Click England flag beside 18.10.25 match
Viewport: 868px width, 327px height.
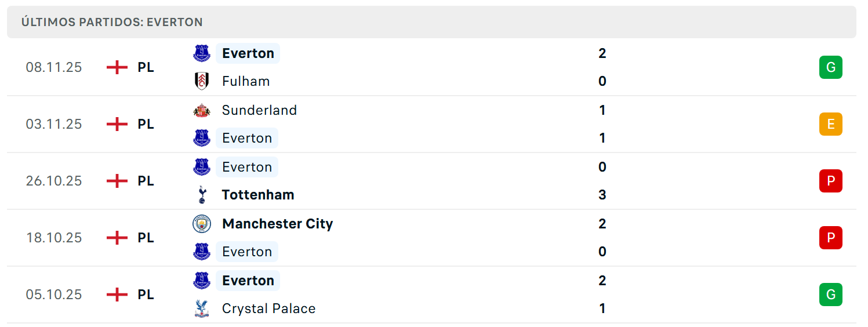(117, 238)
